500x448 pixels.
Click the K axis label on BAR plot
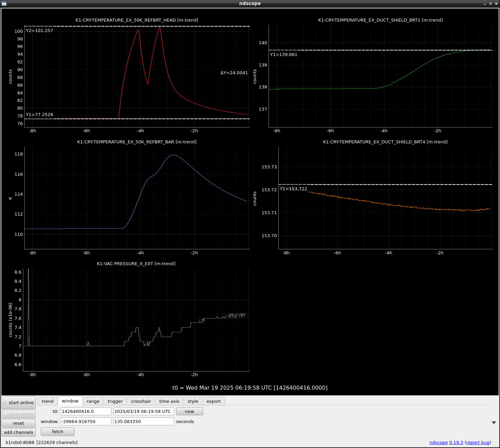pos(10,198)
